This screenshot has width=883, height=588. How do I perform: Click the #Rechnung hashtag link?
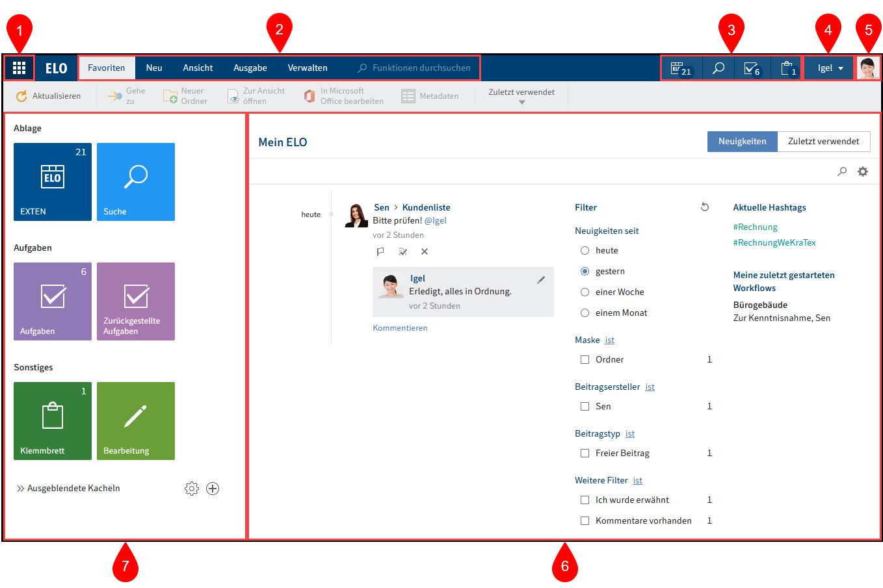(x=755, y=227)
